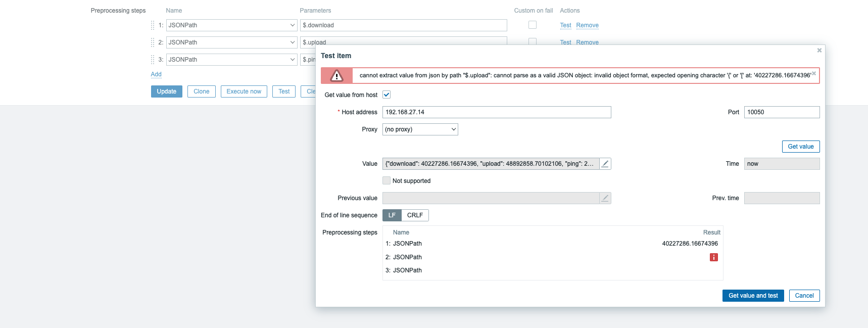Screen dimensions: 868x328
Task: Click the pencil edit icon beside Value field
Action: pyautogui.click(x=605, y=164)
